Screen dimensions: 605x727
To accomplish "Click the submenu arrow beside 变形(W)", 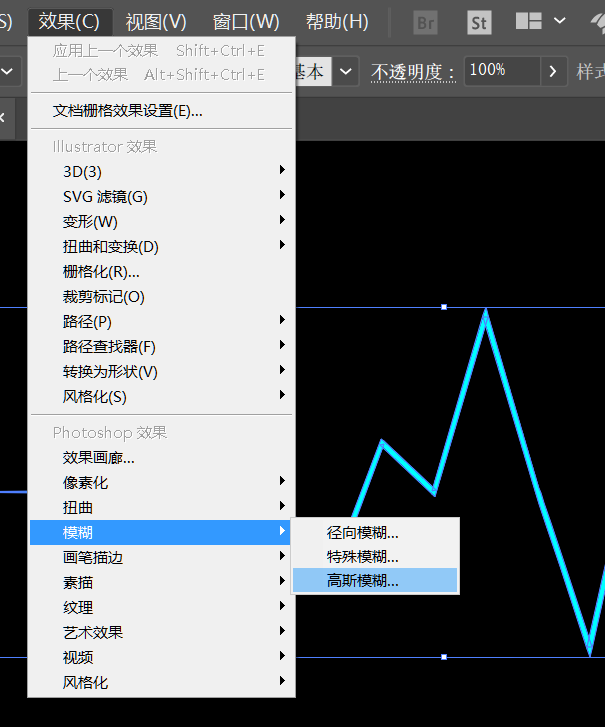I will [x=282, y=220].
